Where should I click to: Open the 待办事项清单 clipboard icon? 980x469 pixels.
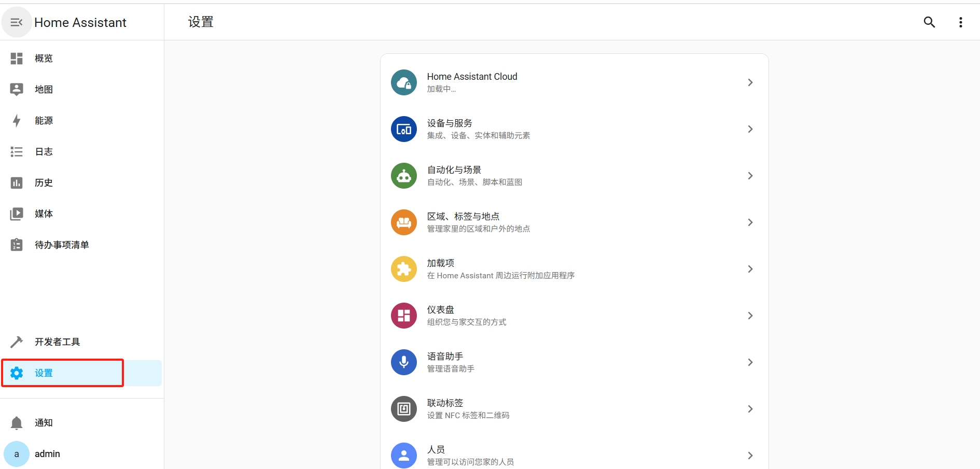17,245
